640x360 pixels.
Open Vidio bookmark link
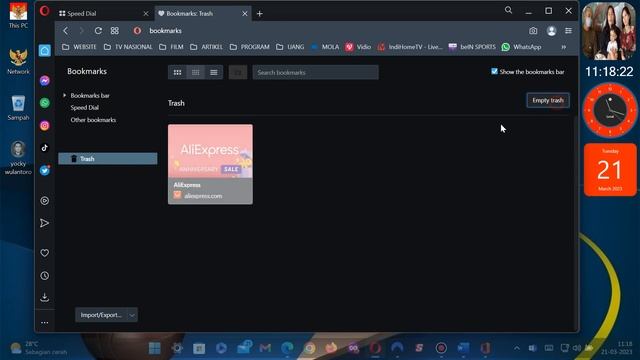358,47
